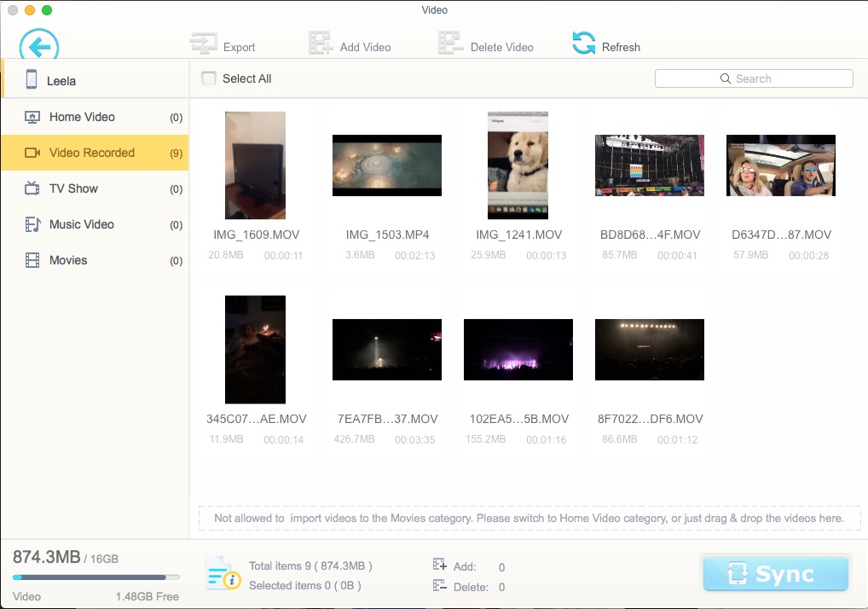Select the 8F7022…DF6.MOV thumbnail
The height and width of the screenshot is (609, 868).
pyautogui.click(x=650, y=350)
